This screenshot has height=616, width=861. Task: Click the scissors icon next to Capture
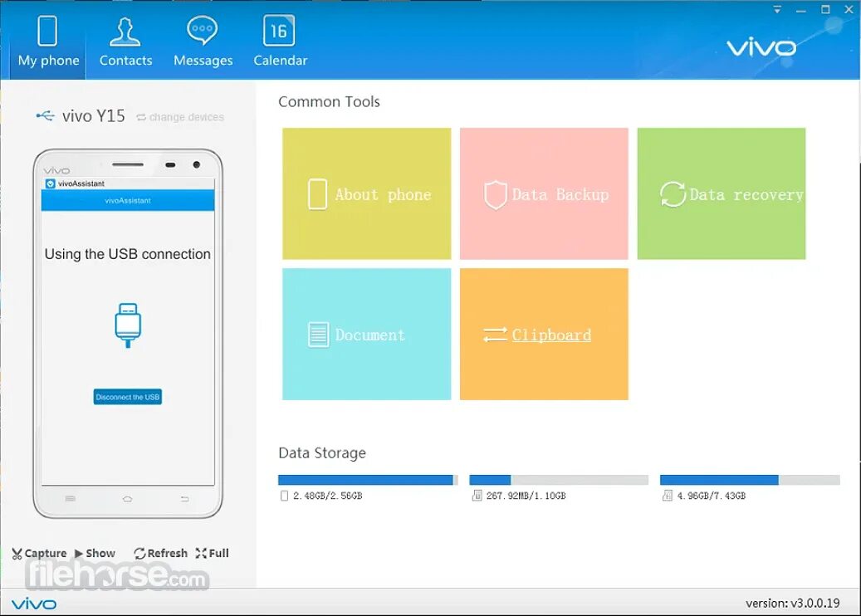17,554
